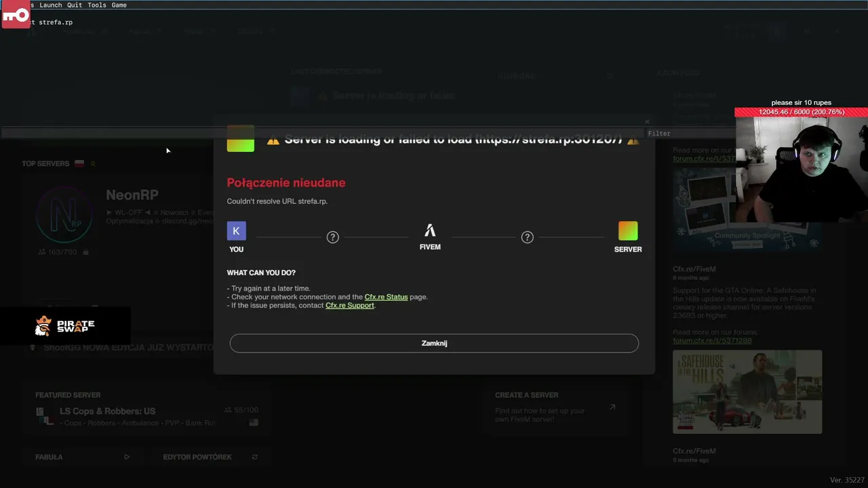
Task: Launch FABUŁA story mode
Action: [x=82, y=457]
